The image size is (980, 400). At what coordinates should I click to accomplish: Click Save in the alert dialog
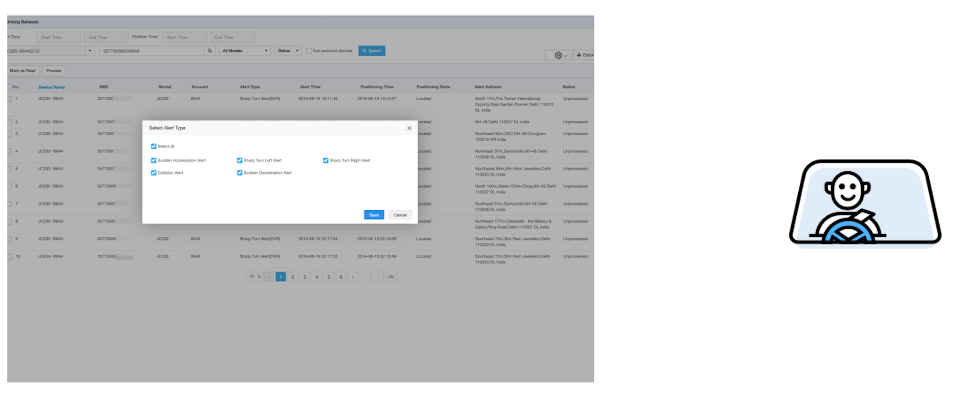(374, 215)
